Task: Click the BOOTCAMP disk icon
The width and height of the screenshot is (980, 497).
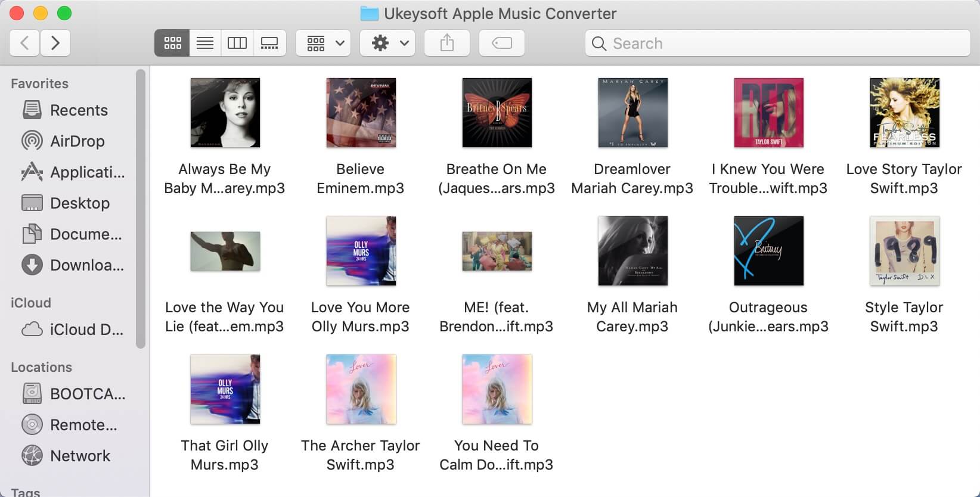Action: 32,393
